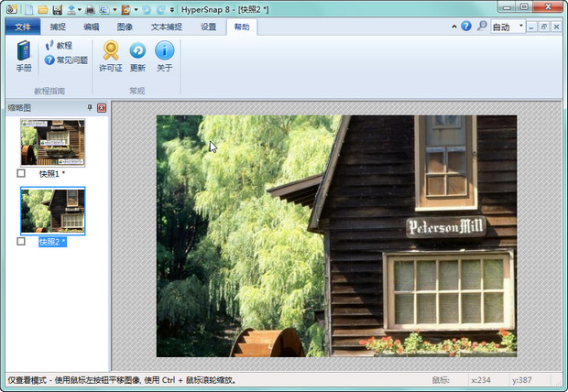
Task: Switch to the 捕捉 capture tab
Action: click(x=58, y=27)
